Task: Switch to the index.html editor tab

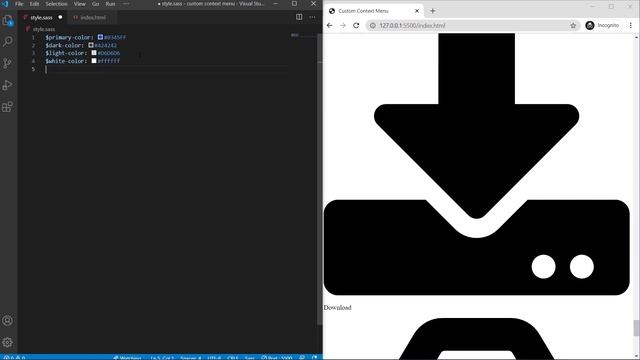Action: point(93,17)
